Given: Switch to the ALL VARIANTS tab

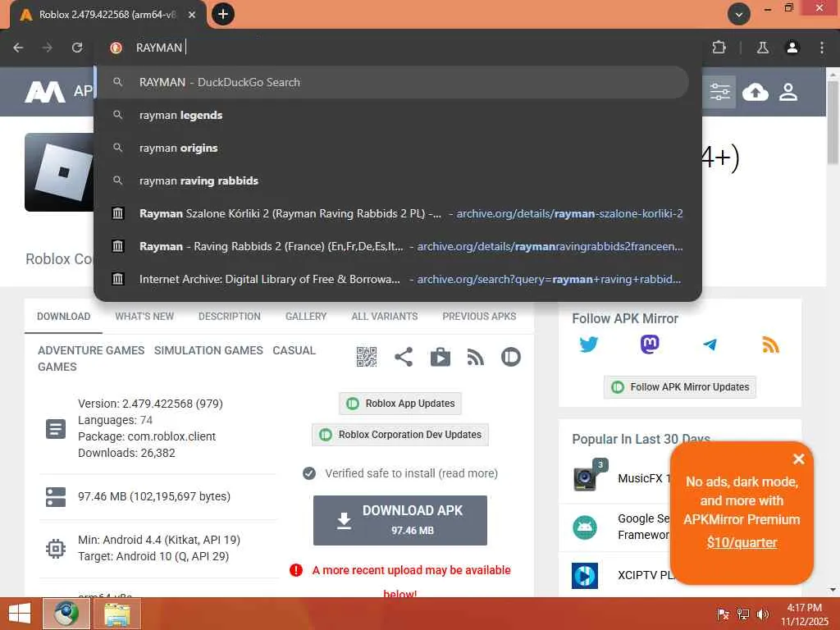Looking at the screenshot, I should [384, 317].
